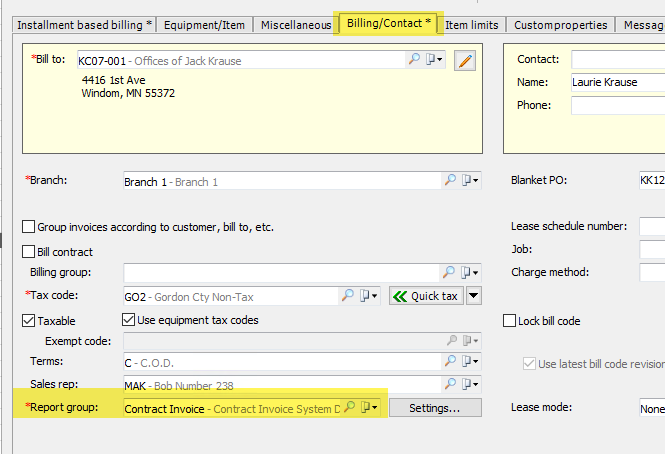
Task: Click the pencil edit button beside Bill to
Action: tap(465, 61)
